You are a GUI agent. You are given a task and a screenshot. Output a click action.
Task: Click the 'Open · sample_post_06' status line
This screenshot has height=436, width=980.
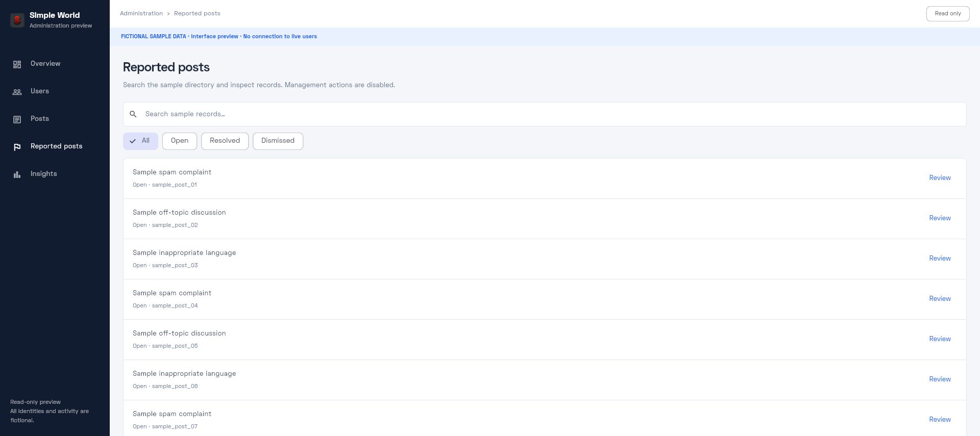tap(165, 387)
